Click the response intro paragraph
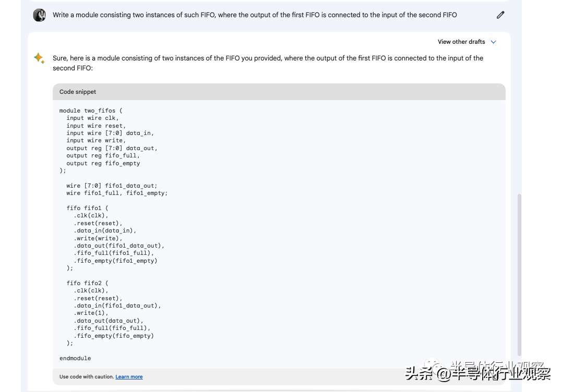Viewport: 562px width, 392px height. click(268, 63)
